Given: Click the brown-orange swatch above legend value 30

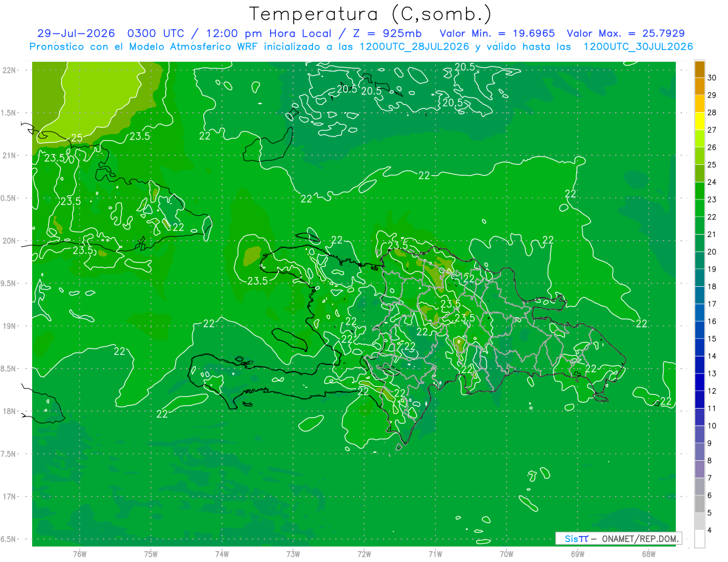Looking at the screenshot, I should click(699, 69).
